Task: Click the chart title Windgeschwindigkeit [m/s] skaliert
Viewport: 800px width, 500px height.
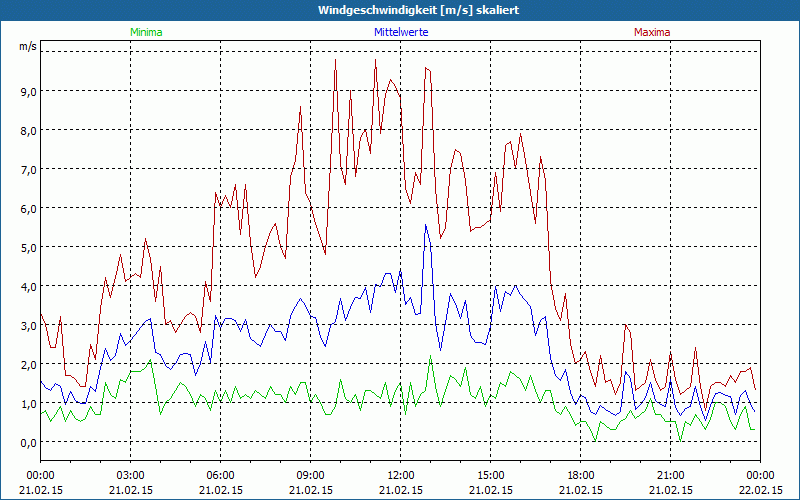Action: [418, 10]
